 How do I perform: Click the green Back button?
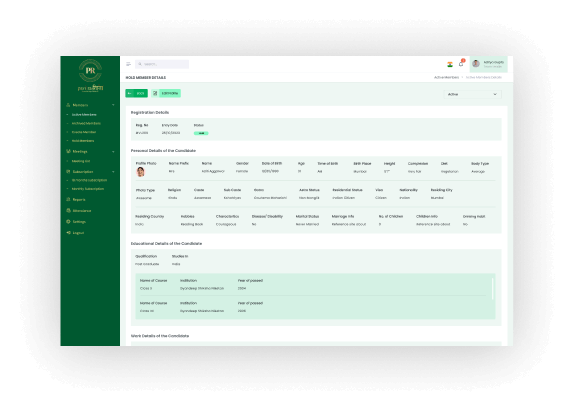pos(137,93)
